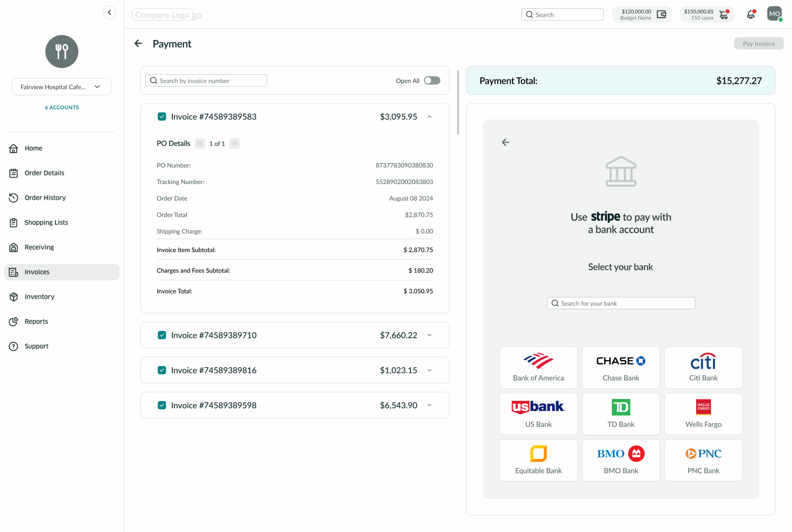
Task: Uncheck Invoice #74589389816 checkbox
Action: coord(162,370)
